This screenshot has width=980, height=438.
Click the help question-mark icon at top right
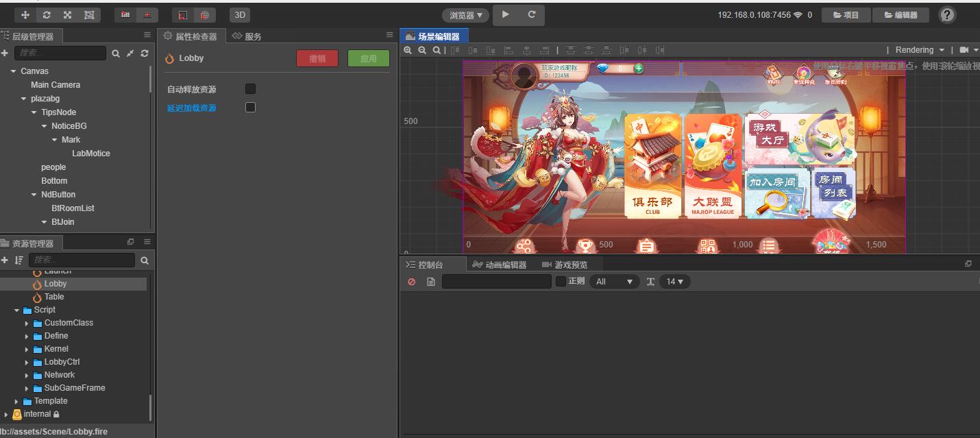pos(947,14)
